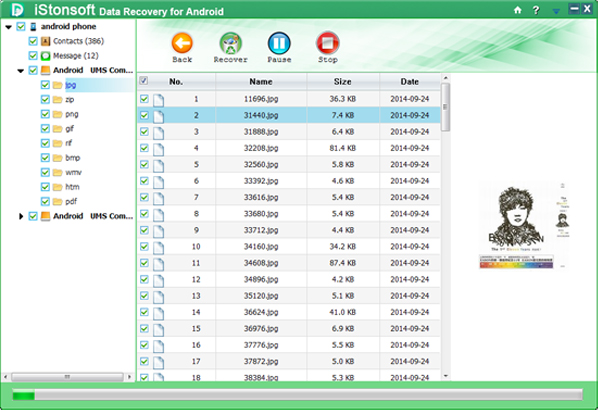Pause the scan with the Pause icon

(279, 45)
